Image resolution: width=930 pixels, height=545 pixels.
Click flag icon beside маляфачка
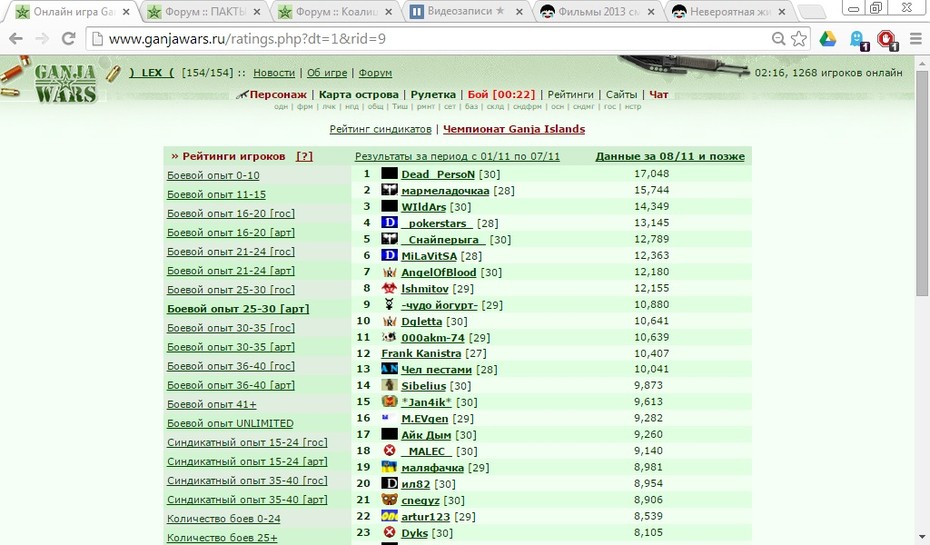tap(389, 467)
